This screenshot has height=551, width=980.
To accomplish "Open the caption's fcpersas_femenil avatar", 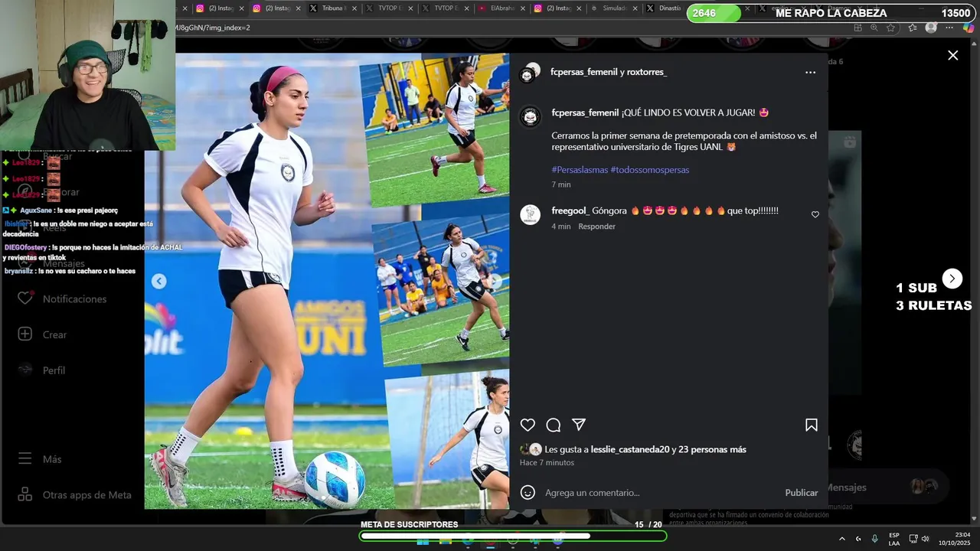I will [530, 116].
